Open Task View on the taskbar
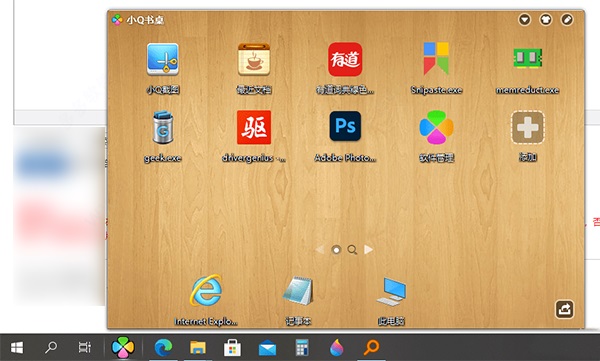This screenshot has width=600, height=361. pos(85,347)
